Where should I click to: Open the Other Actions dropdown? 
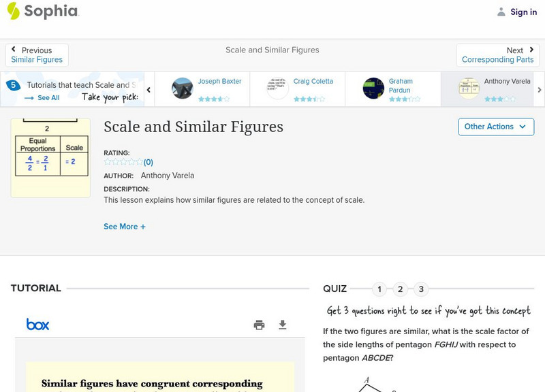coord(495,127)
